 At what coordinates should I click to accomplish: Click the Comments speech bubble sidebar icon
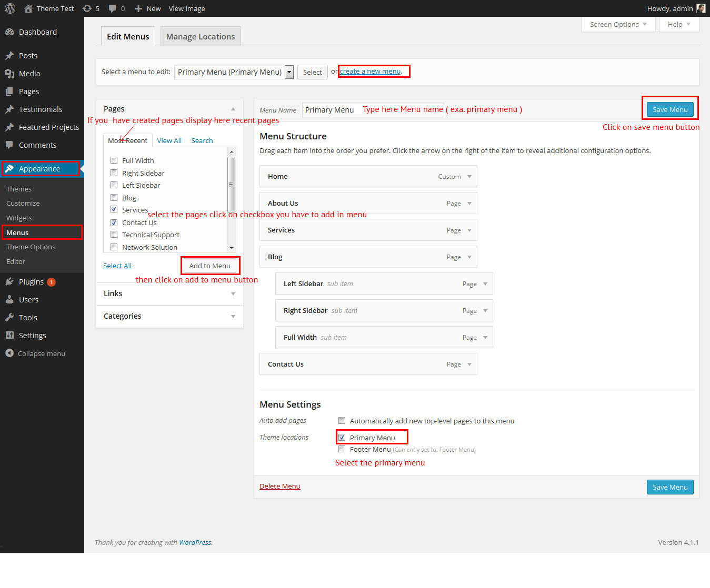(9, 145)
